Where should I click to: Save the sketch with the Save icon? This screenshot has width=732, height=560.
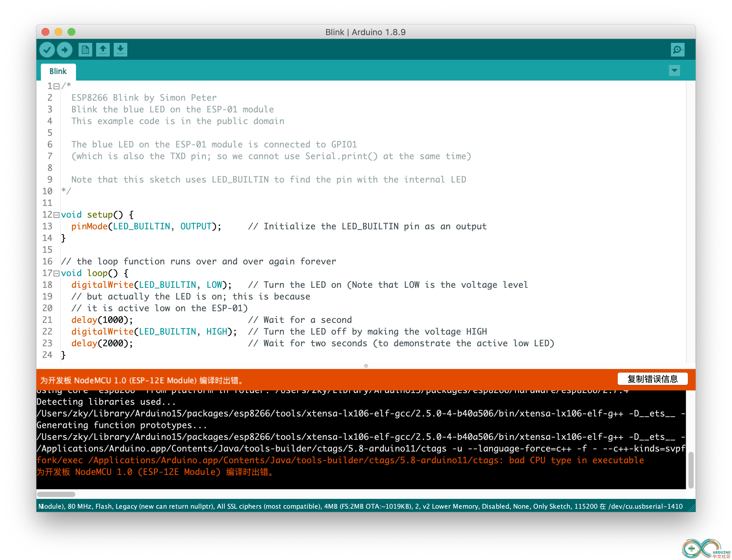coord(120,50)
